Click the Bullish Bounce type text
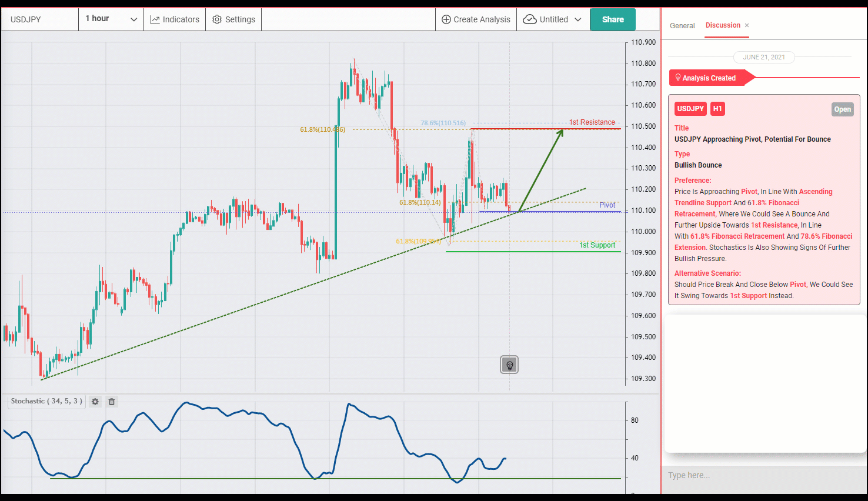This screenshot has width=868, height=501. [x=698, y=165]
